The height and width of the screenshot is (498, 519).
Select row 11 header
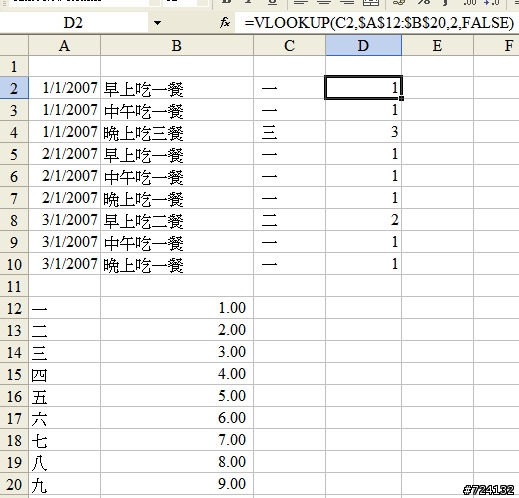[x=14, y=286]
